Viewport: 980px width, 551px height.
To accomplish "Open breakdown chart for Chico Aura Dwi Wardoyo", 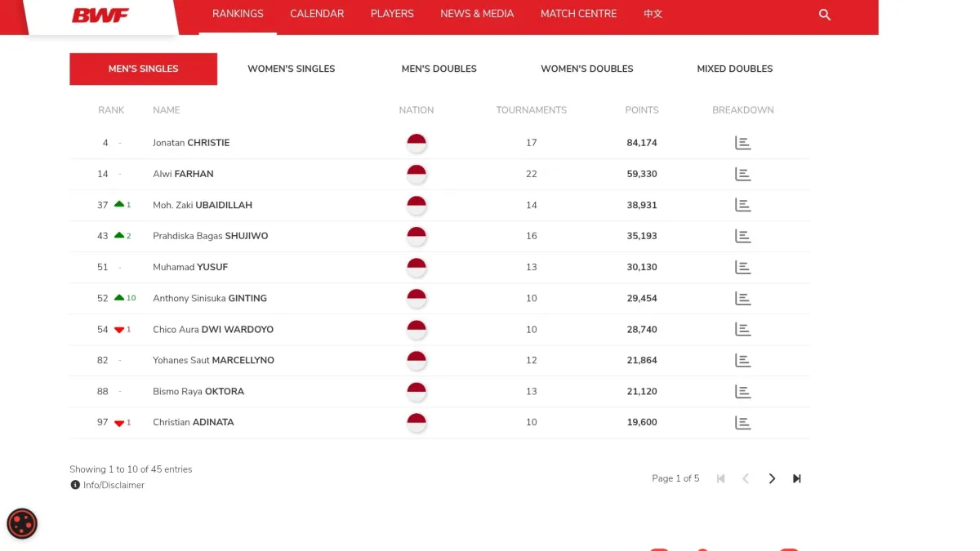I will coord(742,329).
